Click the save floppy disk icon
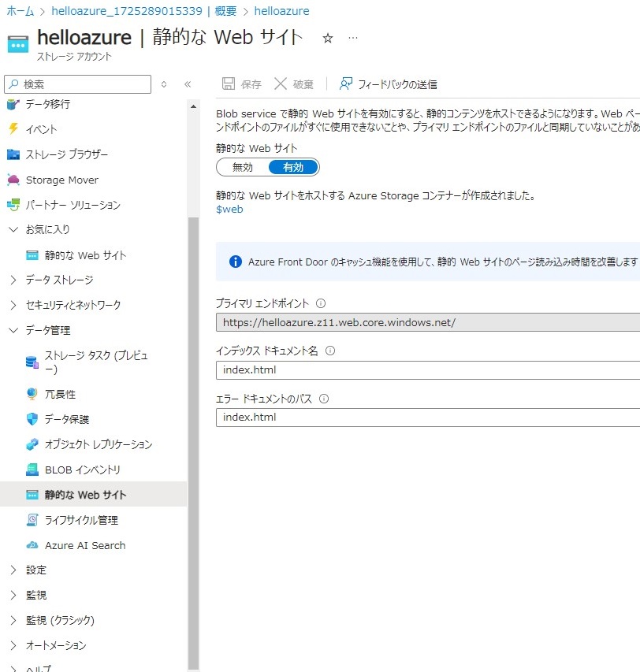 tap(229, 84)
